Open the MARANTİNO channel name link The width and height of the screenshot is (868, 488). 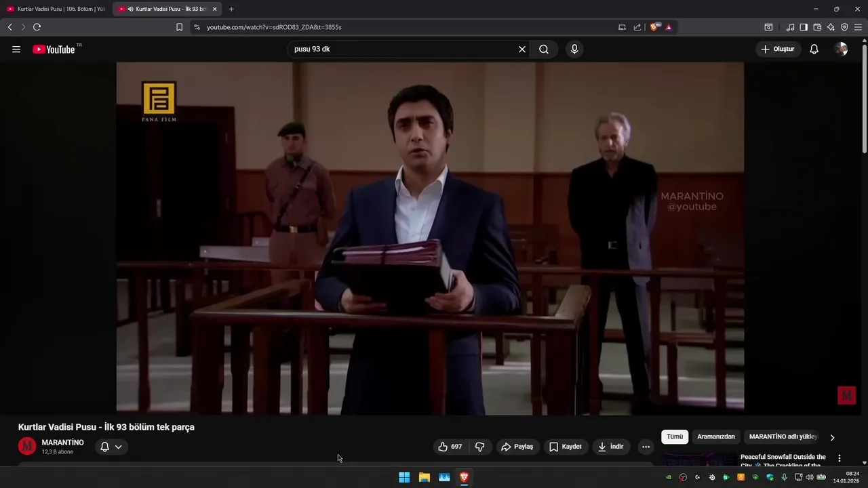(x=63, y=443)
